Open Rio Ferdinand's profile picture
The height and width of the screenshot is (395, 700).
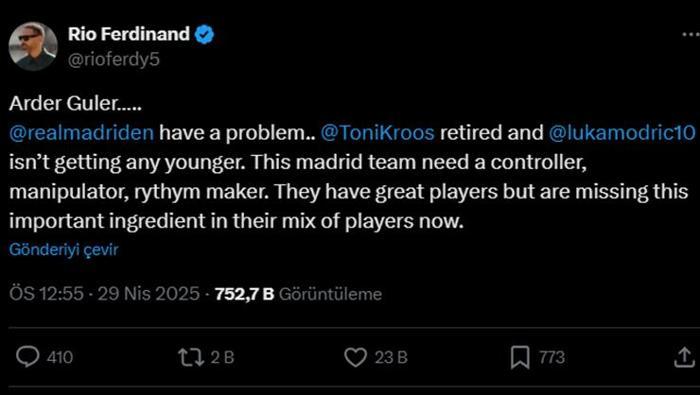tap(33, 46)
